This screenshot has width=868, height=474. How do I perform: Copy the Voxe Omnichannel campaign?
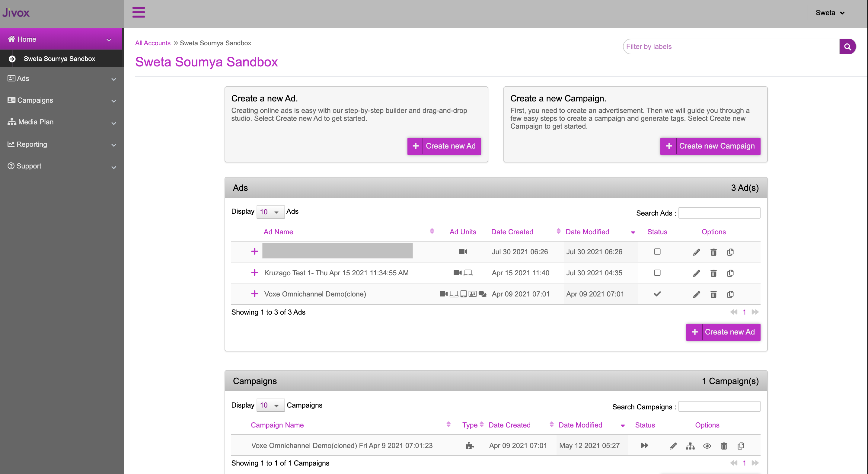(741, 446)
